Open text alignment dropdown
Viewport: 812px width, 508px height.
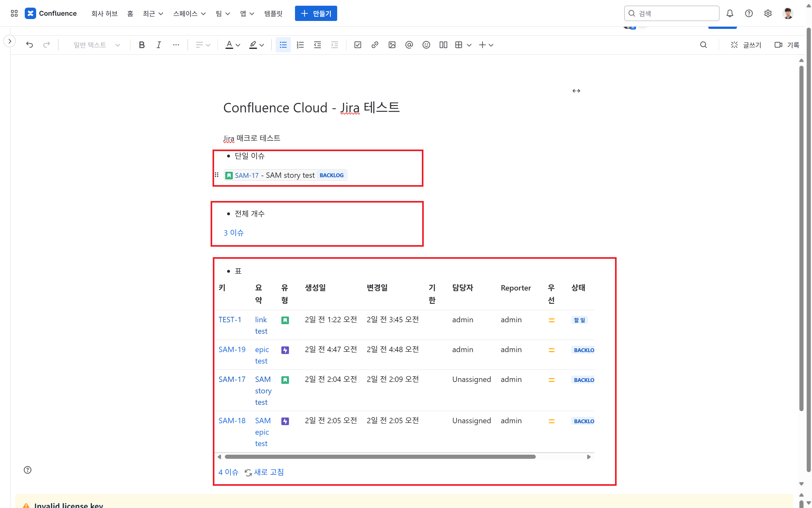203,45
